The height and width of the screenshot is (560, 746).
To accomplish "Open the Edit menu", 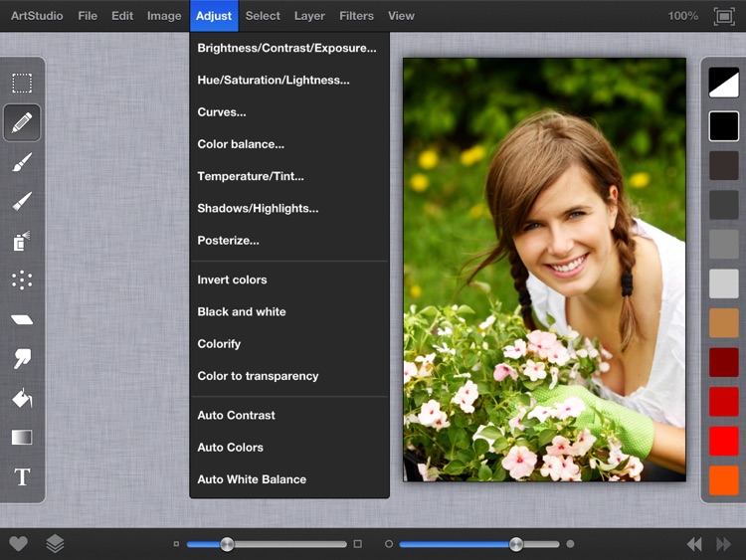I will 122,16.
